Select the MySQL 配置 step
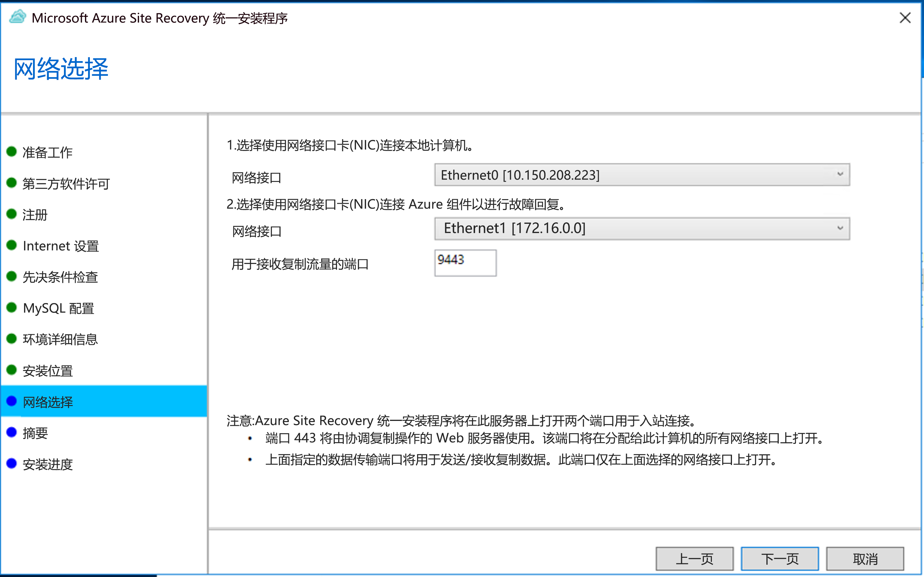Screen dimensions: 924x577 click(x=58, y=308)
